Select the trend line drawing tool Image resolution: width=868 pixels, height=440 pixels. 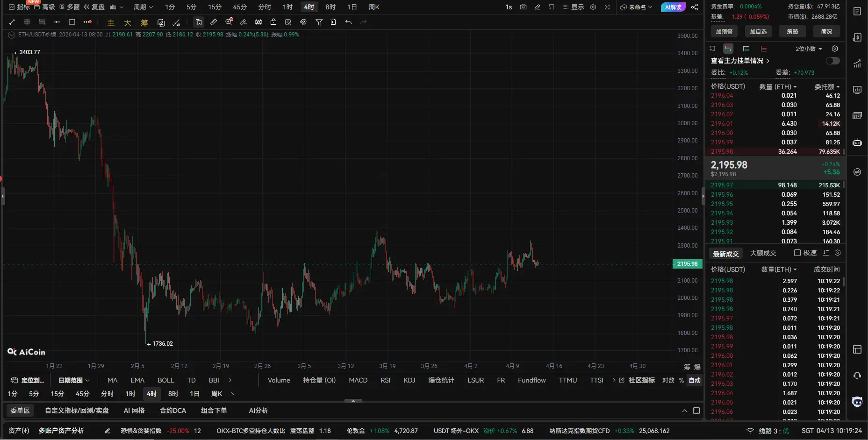tap(12, 22)
